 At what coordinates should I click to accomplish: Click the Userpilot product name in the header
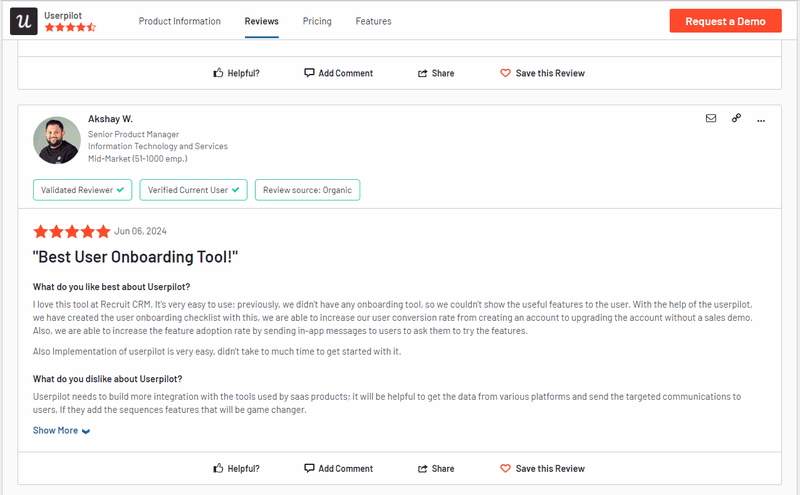click(63, 15)
